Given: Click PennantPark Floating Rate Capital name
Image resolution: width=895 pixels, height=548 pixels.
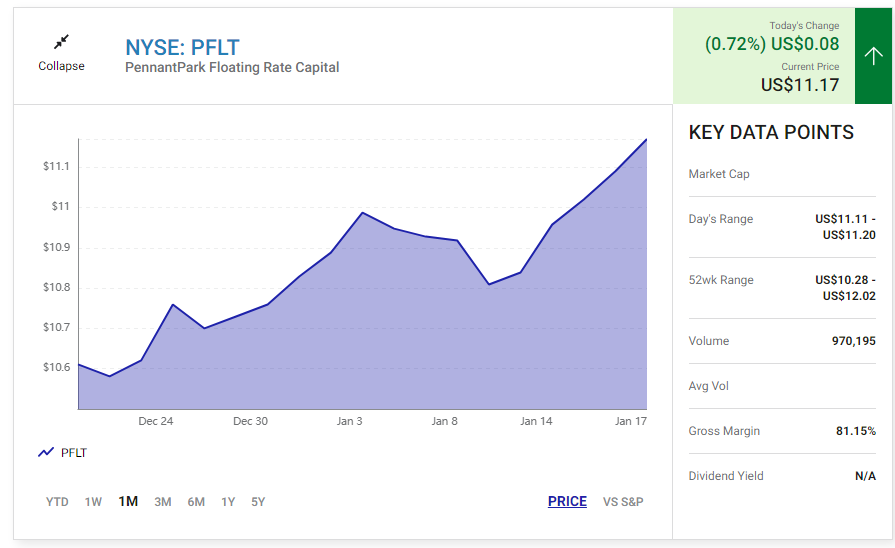Looking at the screenshot, I should 232,67.
